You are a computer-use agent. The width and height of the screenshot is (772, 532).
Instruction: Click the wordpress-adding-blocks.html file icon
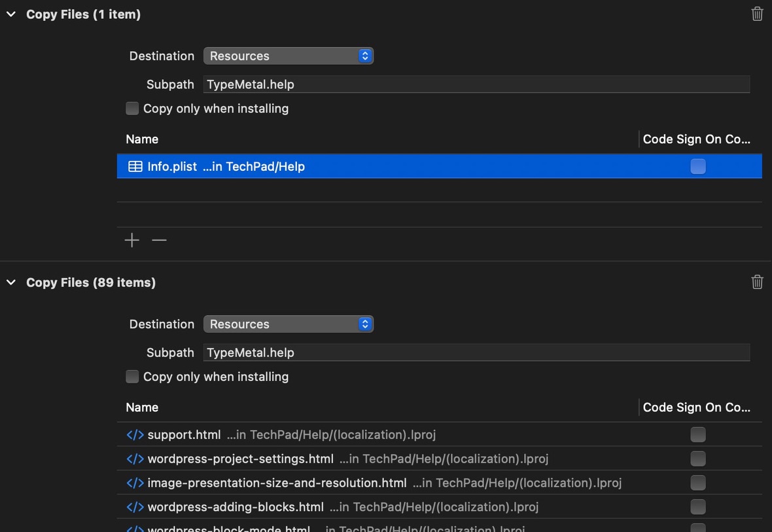coord(135,507)
